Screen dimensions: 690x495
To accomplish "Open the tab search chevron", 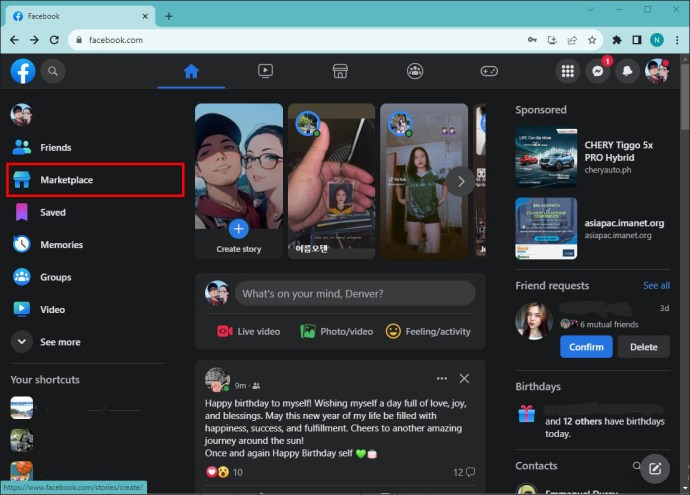I will [x=590, y=9].
